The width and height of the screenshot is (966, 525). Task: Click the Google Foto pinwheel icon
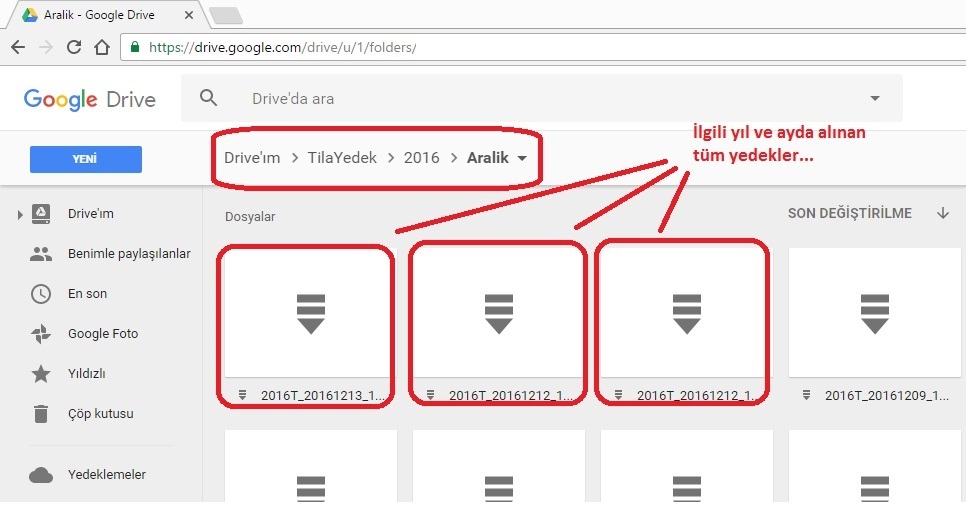(x=41, y=334)
